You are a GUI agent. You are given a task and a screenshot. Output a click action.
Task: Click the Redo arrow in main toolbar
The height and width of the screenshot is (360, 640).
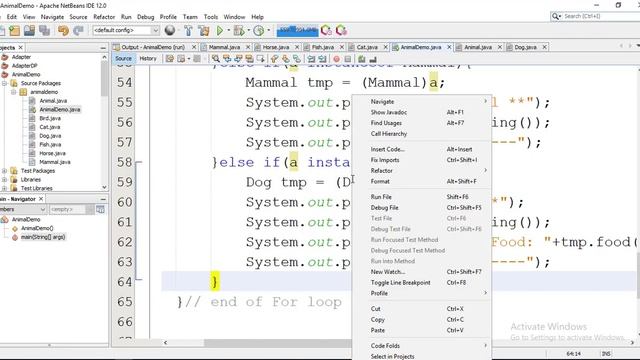[78, 31]
